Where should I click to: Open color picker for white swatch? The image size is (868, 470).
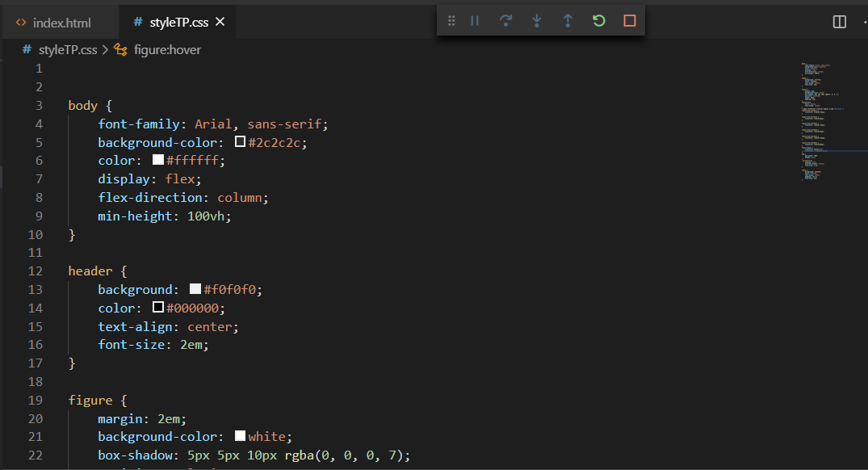240,435
